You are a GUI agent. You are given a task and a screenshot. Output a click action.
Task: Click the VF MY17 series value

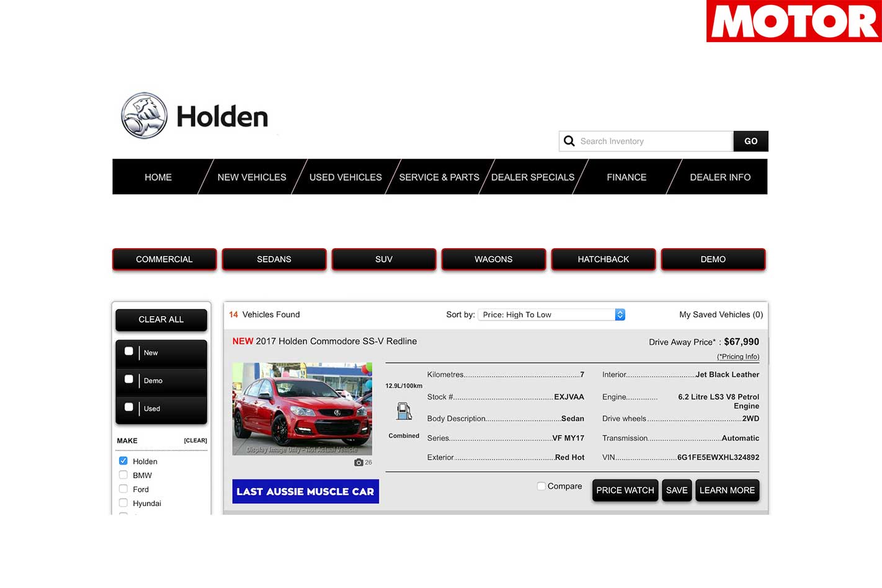(568, 438)
